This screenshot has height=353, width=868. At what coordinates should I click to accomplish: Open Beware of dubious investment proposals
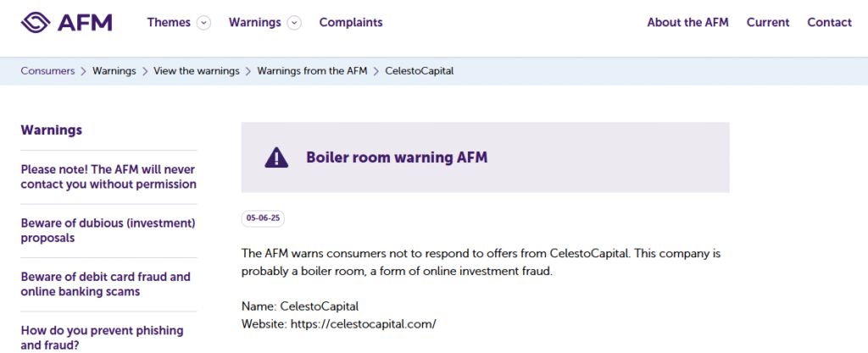tap(108, 231)
